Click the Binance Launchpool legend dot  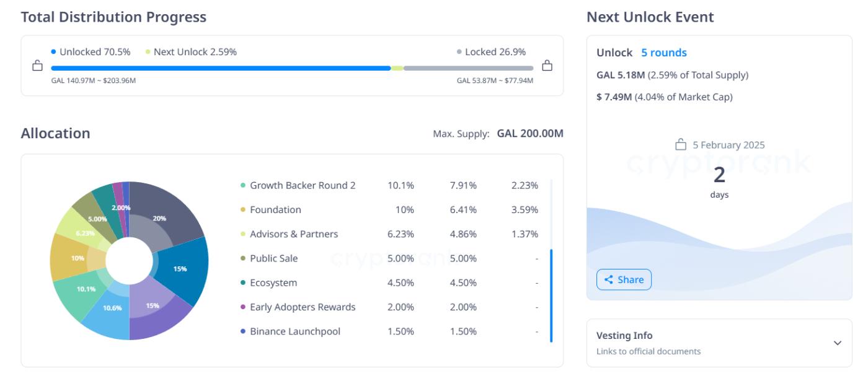[243, 331]
